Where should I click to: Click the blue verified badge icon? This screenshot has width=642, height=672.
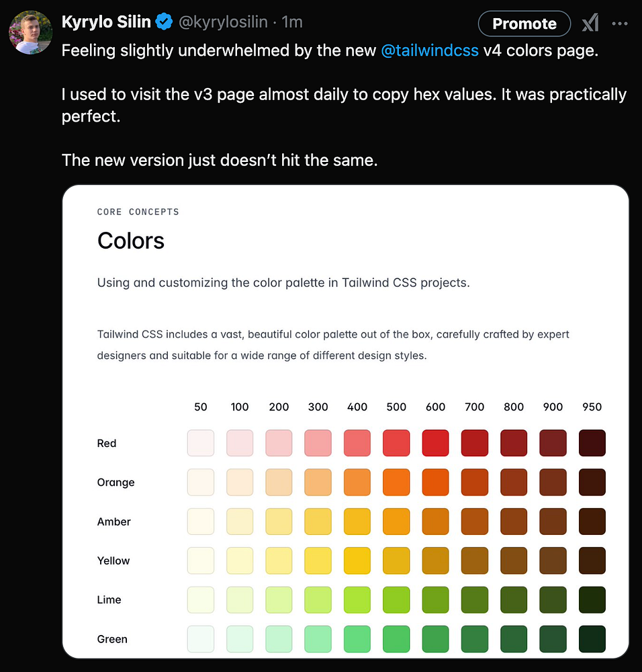(164, 22)
